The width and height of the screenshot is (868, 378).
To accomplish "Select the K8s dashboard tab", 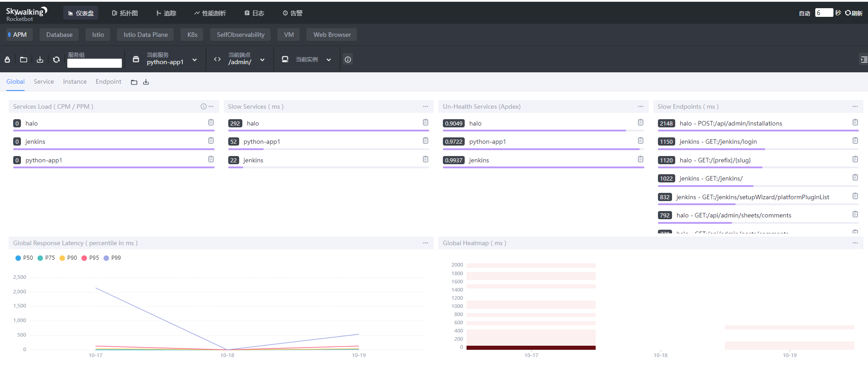I will [192, 35].
